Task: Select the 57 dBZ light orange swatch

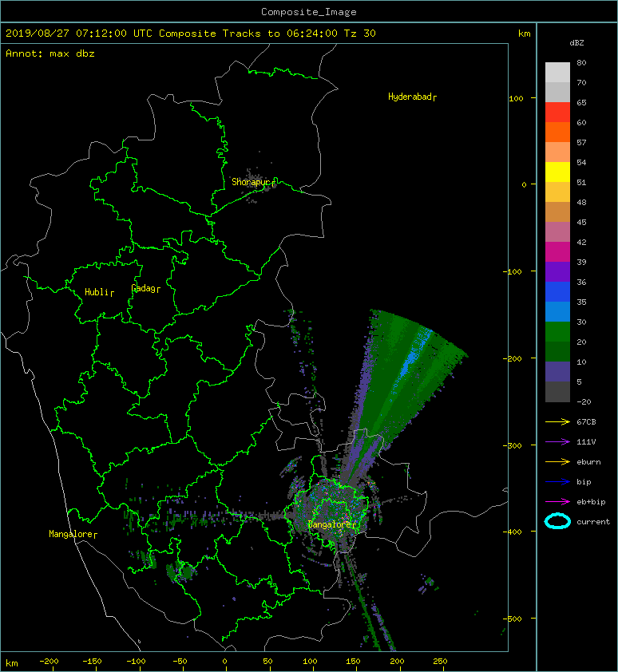Action: point(557,152)
